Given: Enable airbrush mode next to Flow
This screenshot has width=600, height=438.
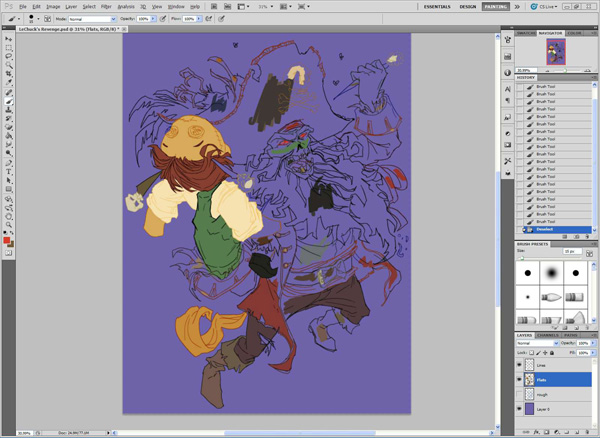Looking at the screenshot, I should click(x=209, y=18).
